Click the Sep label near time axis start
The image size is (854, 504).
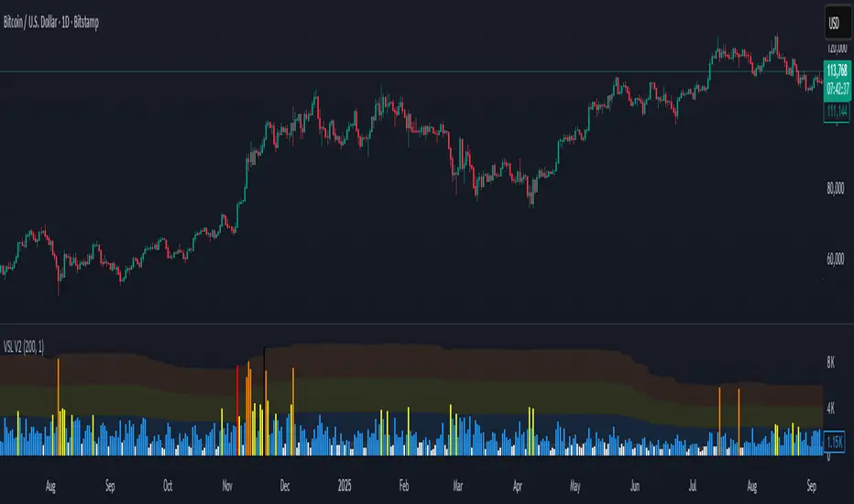[x=110, y=486]
